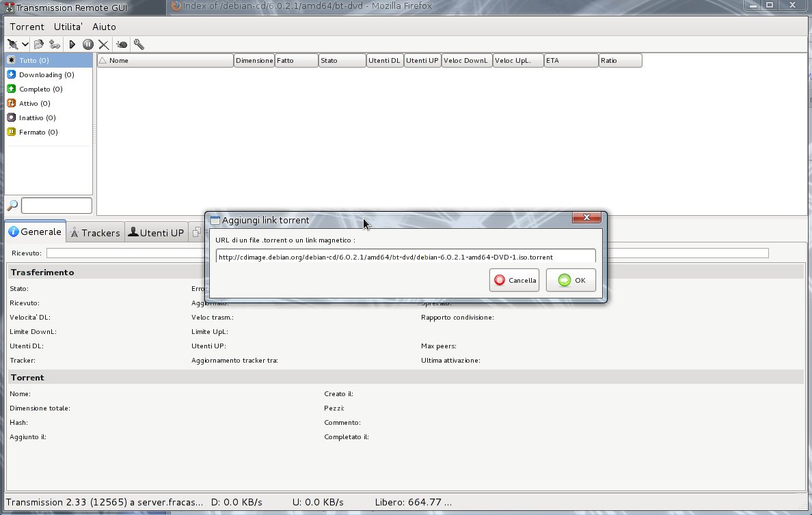812x515 pixels.
Task: Sort by the Dimensione column header
Action: point(254,61)
